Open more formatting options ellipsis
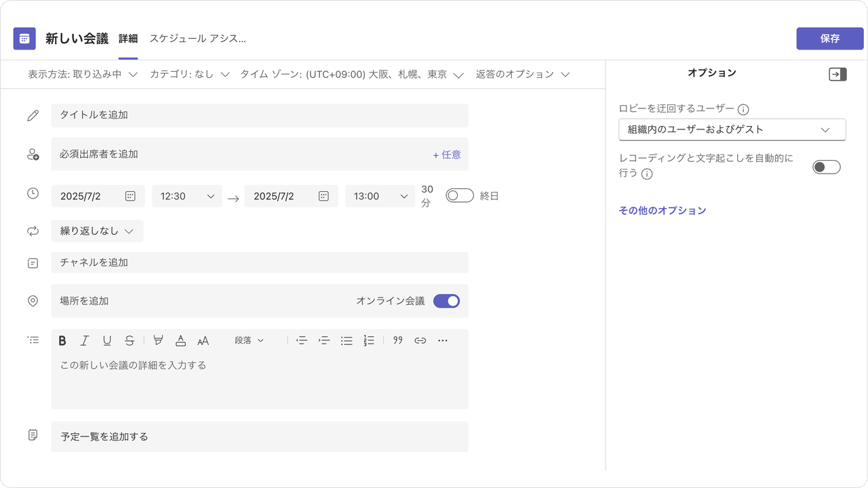 coord(443,341)
